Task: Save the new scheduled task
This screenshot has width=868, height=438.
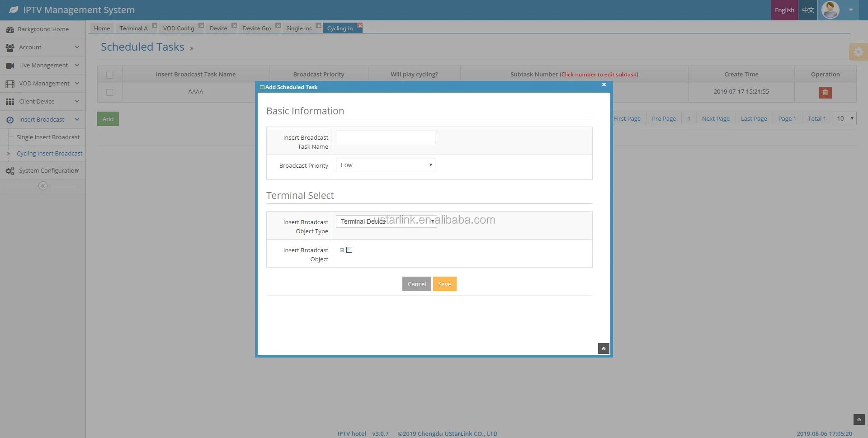Action: [x=444, y=283]
